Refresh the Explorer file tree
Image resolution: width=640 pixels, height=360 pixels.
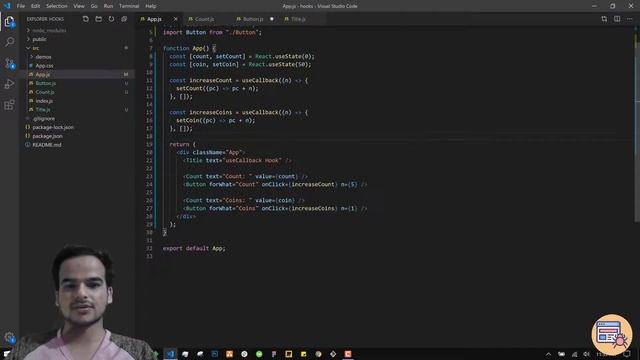pyautogui.click(x=111, y=19)
